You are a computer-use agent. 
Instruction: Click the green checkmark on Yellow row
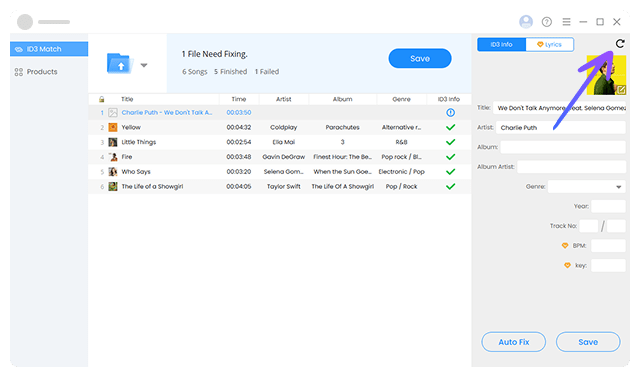click(x=450, y=127)
